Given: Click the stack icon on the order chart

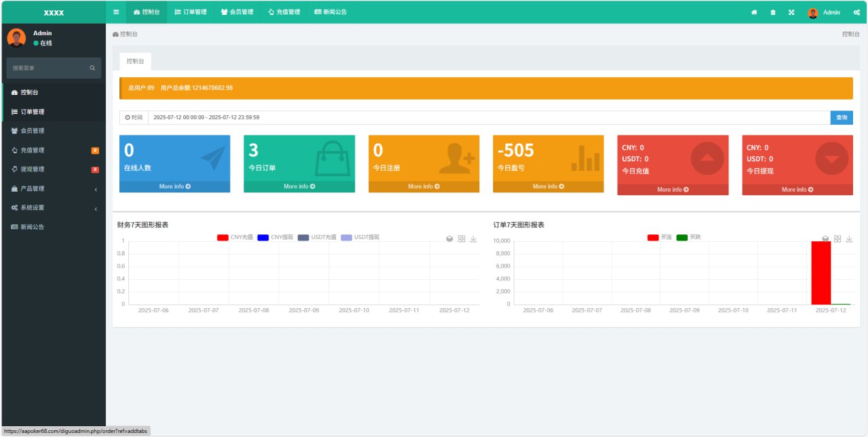Looking at the screenshot, I should pos(825,238).
